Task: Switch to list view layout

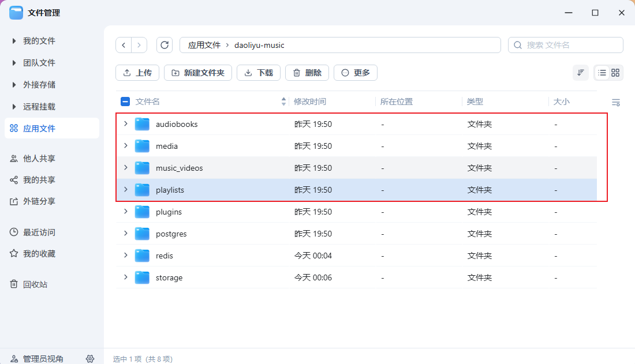Action: 602,73
